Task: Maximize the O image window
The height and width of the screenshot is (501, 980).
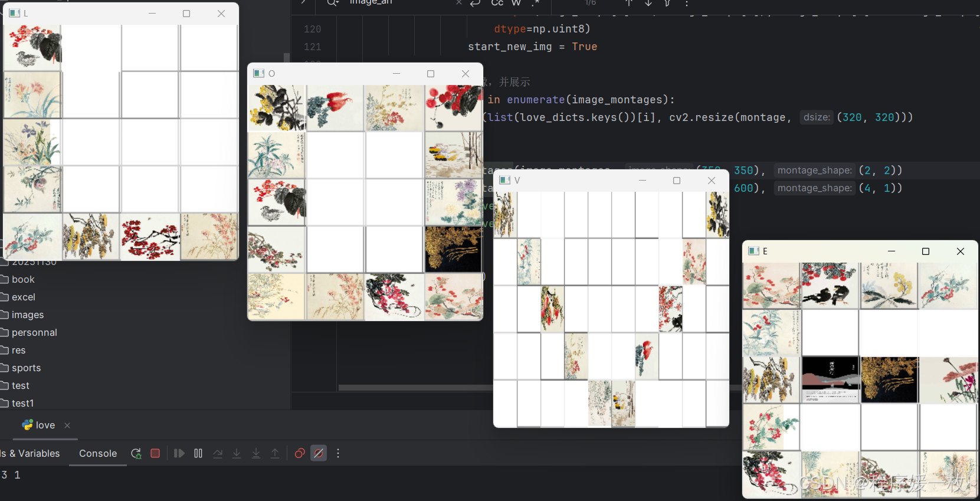Action: pos(431,73)
